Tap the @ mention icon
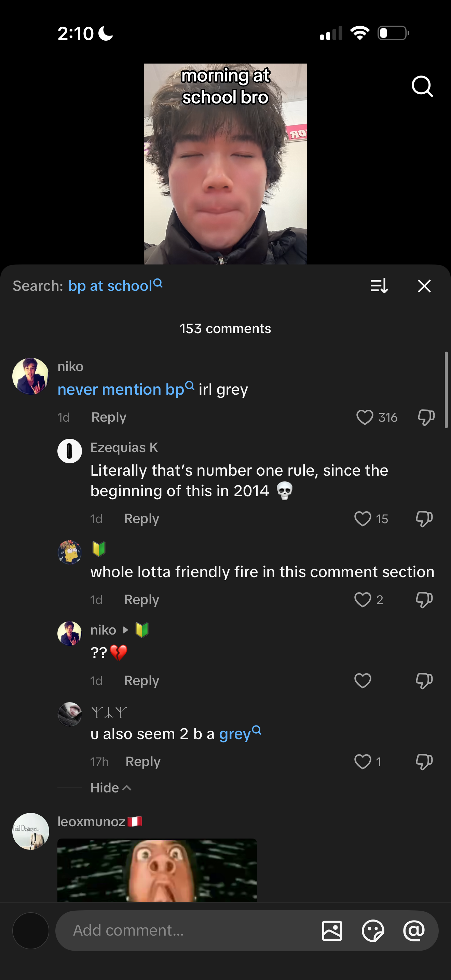This screenshot has width=451, height=980. [x=414, y=930]
